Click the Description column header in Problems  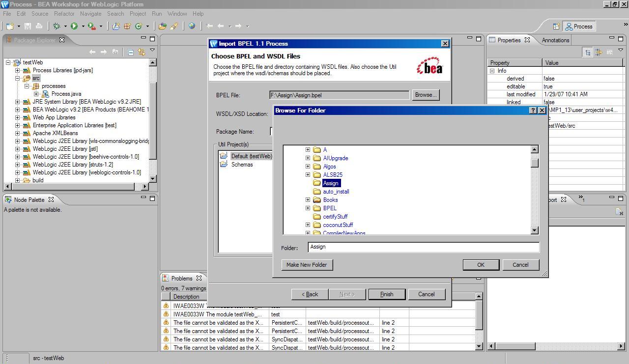coord(220,297)
